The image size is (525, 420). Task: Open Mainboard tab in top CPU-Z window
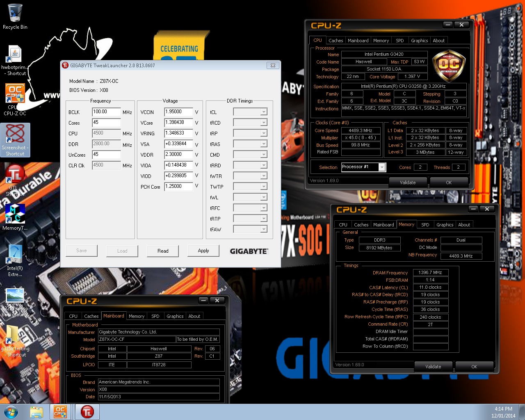tap(358, 41)
